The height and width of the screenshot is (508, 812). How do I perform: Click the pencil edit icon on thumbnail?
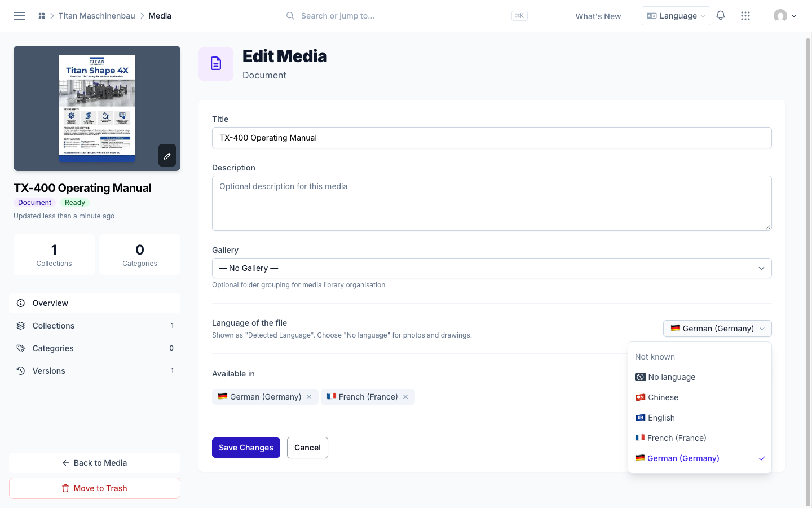[167, 155]
